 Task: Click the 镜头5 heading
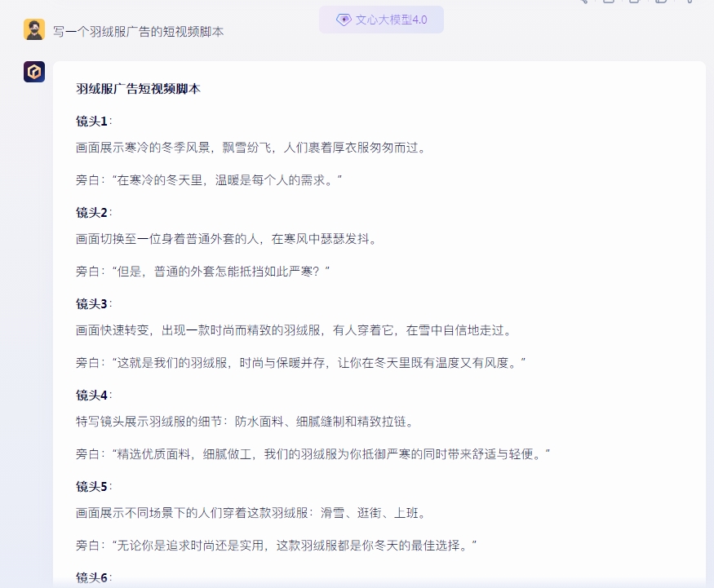(x=94, y=487)
